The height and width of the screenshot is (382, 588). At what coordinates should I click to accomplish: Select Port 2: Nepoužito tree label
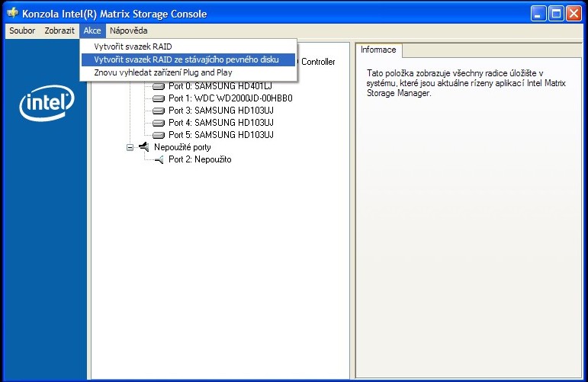[199, 159]
